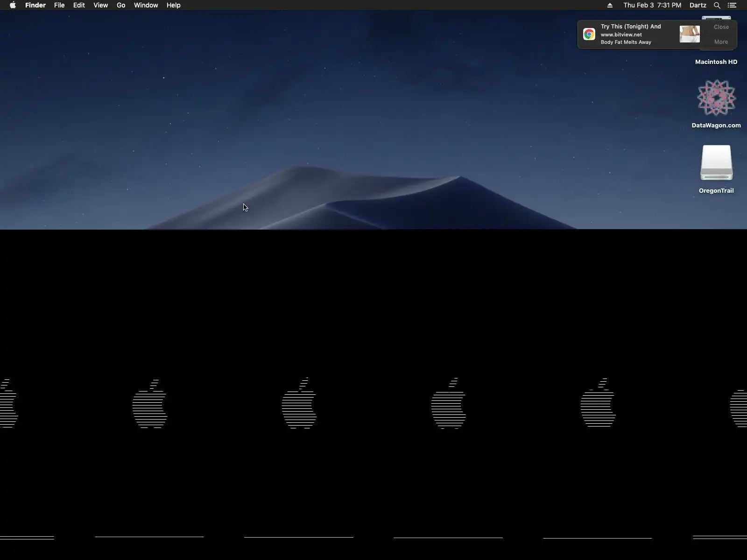This screenshot has height=560, width=747.
Task: Open the Go menu
Action: coord(121,5)
